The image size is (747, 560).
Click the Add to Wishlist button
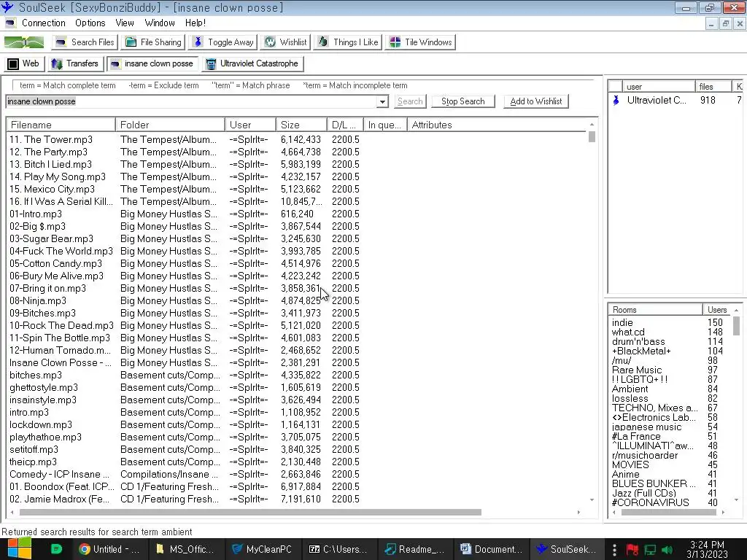[536, 101]
